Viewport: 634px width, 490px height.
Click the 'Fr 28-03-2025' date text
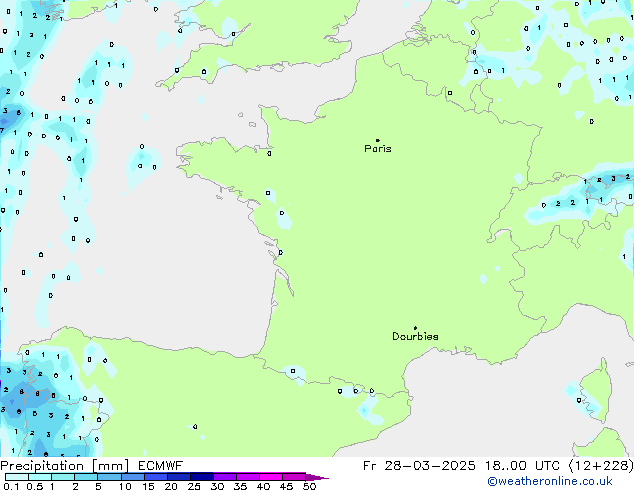pos(419,466)
